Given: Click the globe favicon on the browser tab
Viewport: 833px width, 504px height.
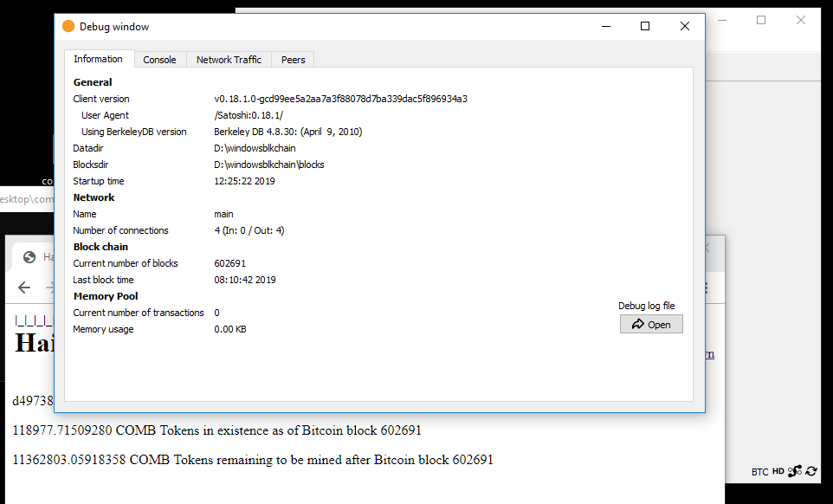Looking at the screenshot, I should click(29, 257).
